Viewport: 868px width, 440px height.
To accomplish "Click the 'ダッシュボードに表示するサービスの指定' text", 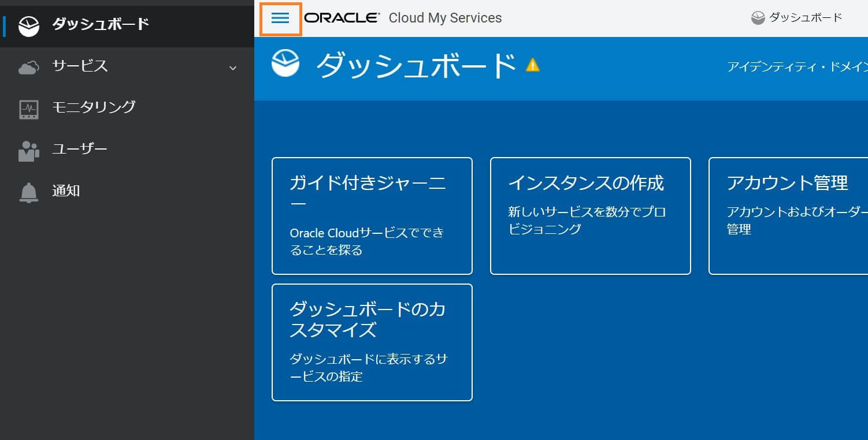I will (x=368, y=368).
